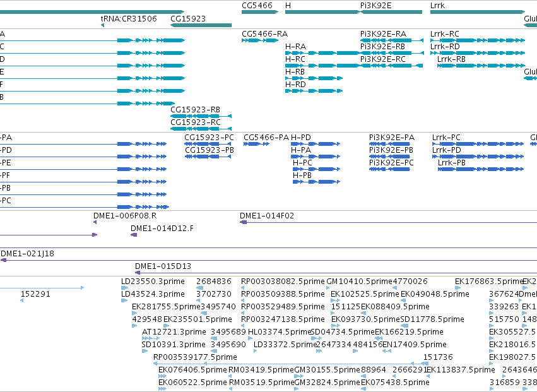Select the DME1-014D12.F BAC label
The height and width of the screenshot is (392, 537).
point(162,229)
